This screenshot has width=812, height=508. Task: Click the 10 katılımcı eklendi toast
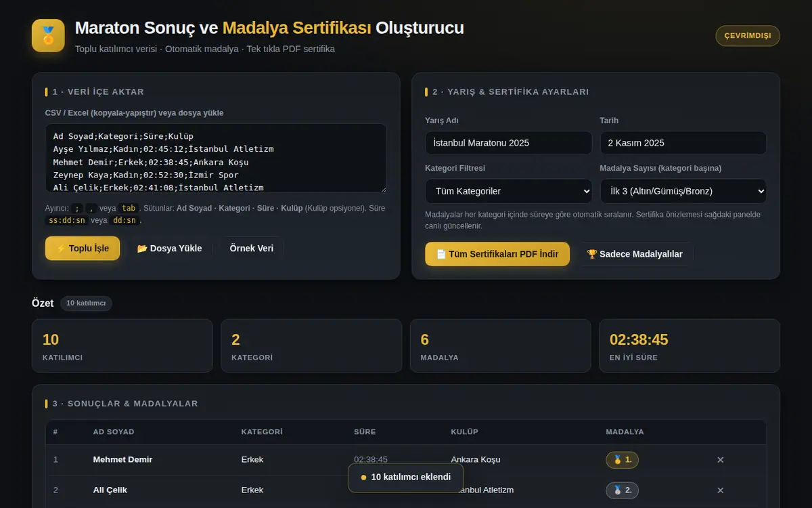click(x=405, y=478)
